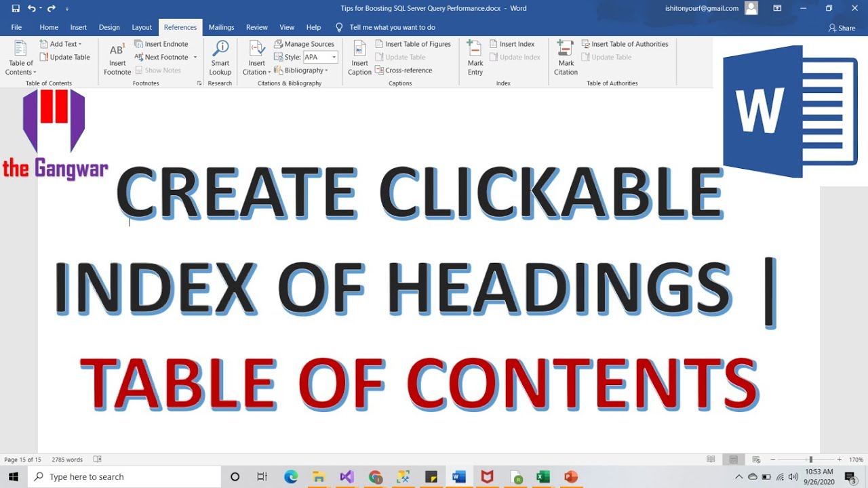Switch to the Review ribbon tab

(x=257, y=27)
